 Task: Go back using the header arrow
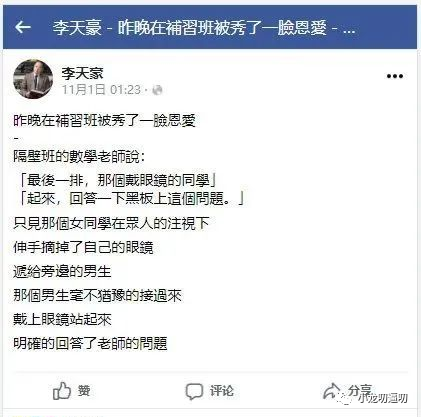click(23, 27)
